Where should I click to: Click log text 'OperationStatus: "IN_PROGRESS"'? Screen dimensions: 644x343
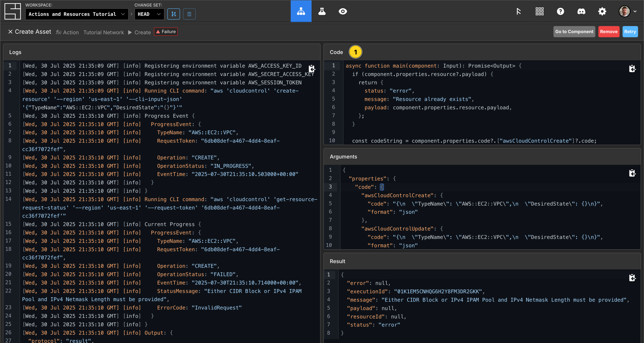pyautogui.click(x=204, y=166)
